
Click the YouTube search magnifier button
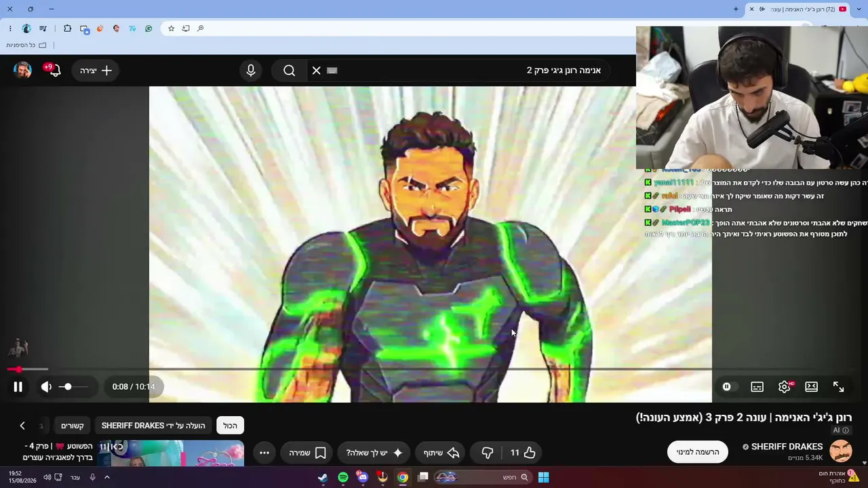click(290, 70)
